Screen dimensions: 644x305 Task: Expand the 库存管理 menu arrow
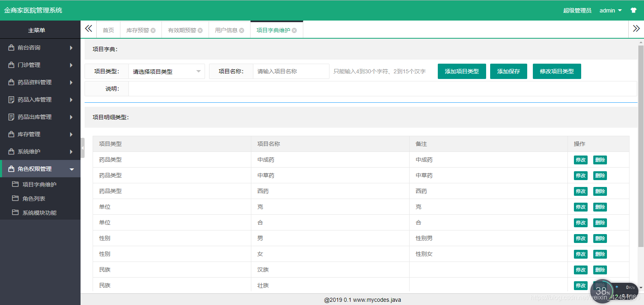(71, 134)
